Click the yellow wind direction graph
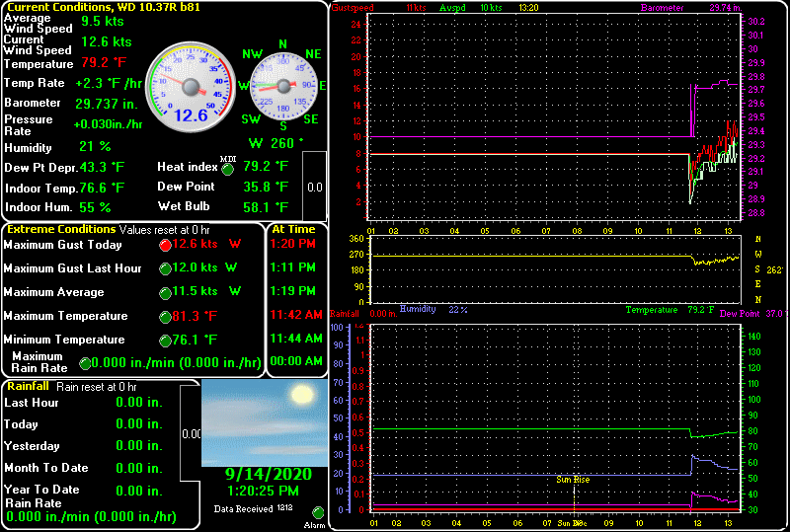Screen dimensions: 790x532 click(554, 269)
